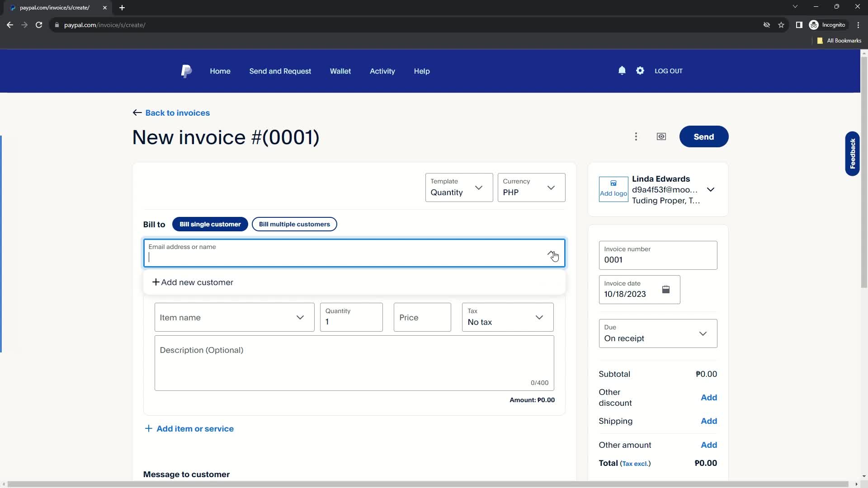The width and height of the screenshot is (868, 488).
Task: Open Help in navigation
Action: point(422,71)
